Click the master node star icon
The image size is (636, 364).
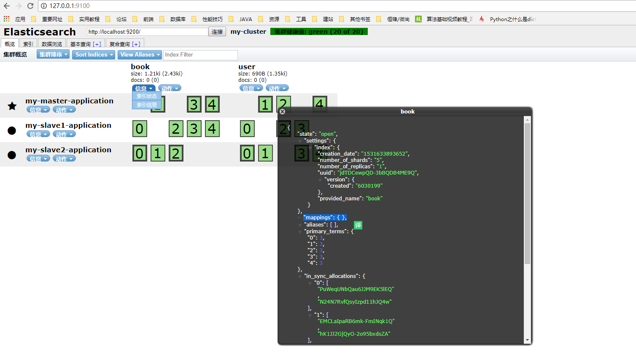[x=12, y=106]
